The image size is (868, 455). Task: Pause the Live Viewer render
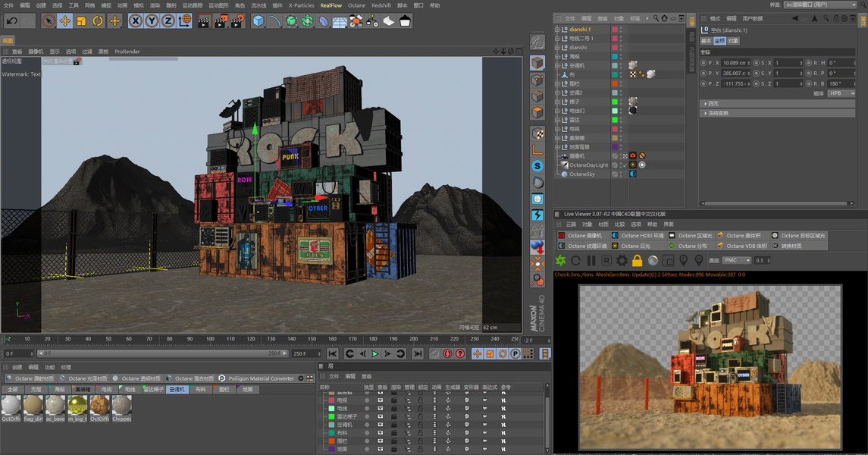click(x=591, y=260)
